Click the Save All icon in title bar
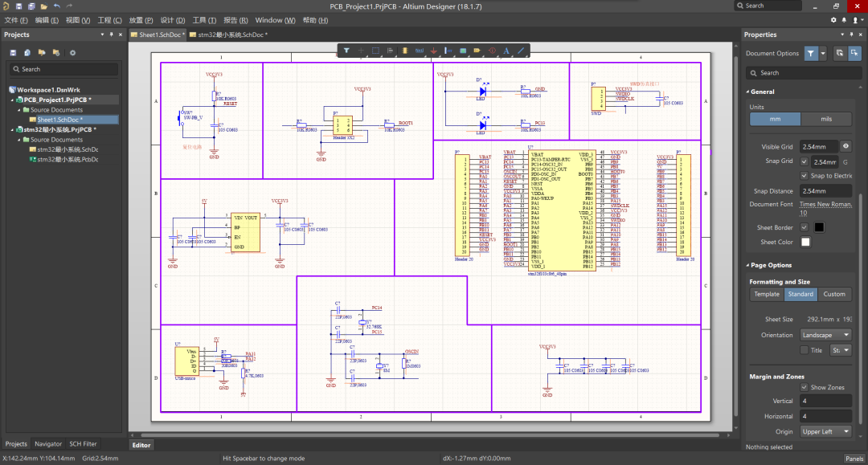The image size is (868, 465). click(31, 6)
